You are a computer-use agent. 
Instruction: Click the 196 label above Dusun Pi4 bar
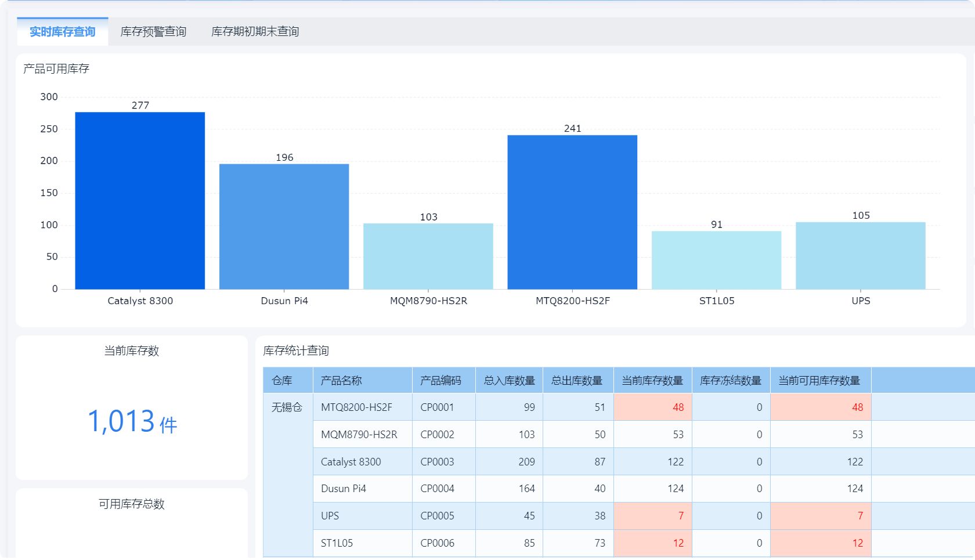(x=284, y=158)
